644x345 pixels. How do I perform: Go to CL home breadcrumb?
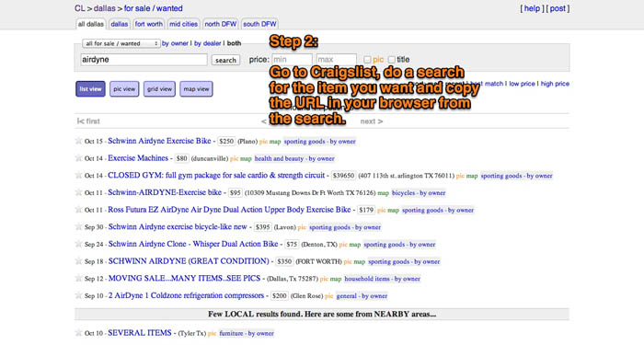click(80, 8)
